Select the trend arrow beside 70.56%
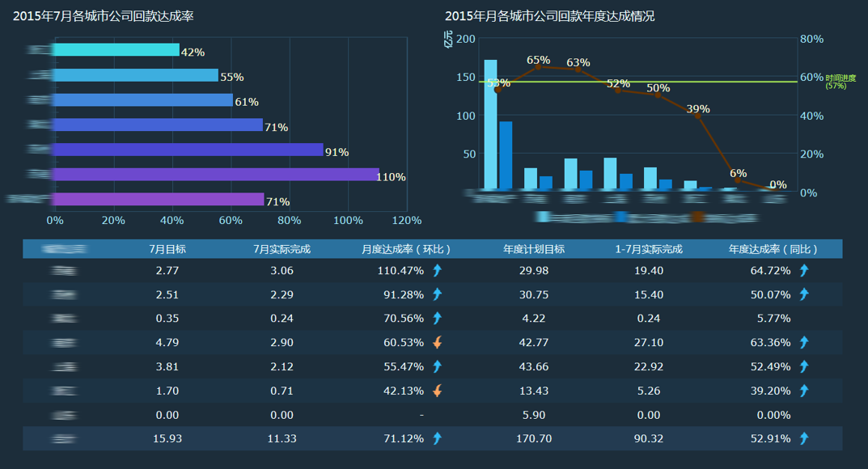The height and width of the screenshot is (469, 868). click(x=438, y=318)
